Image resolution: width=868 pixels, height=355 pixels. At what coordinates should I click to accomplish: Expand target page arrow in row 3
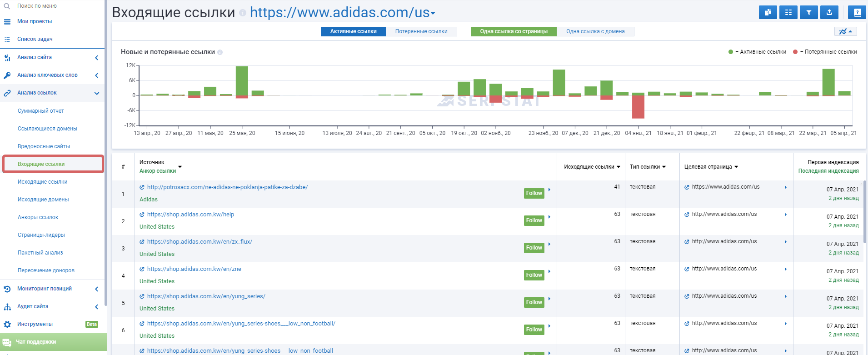coord(786,242)
